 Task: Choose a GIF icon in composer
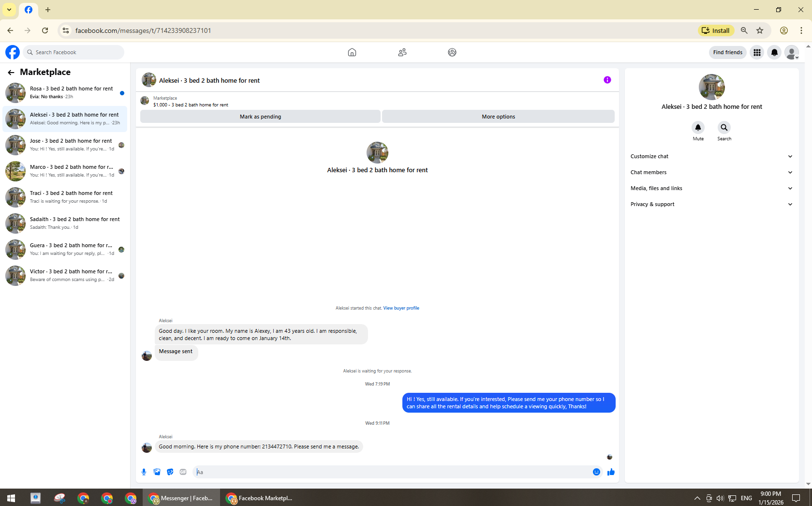183,472
